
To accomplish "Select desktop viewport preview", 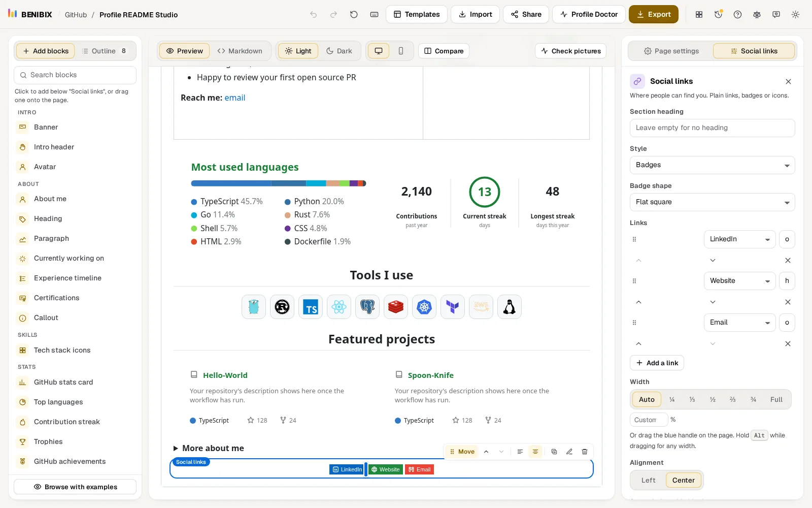I will point(379,51).
